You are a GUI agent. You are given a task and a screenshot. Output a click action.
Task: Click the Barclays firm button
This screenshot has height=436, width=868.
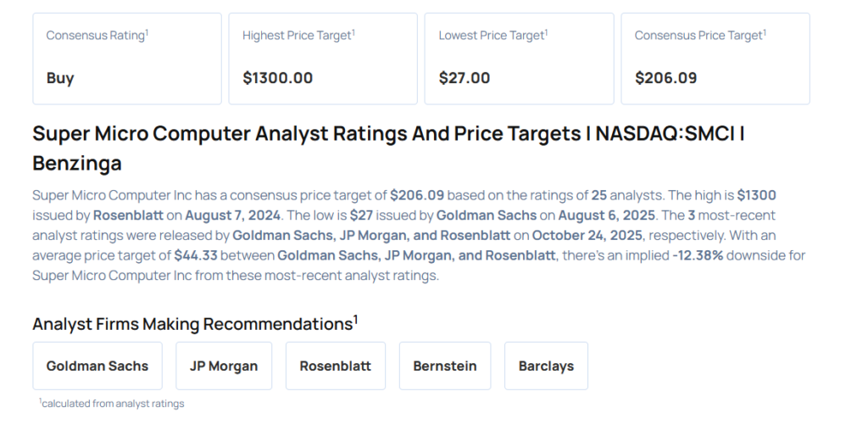[x=546, y=366]
